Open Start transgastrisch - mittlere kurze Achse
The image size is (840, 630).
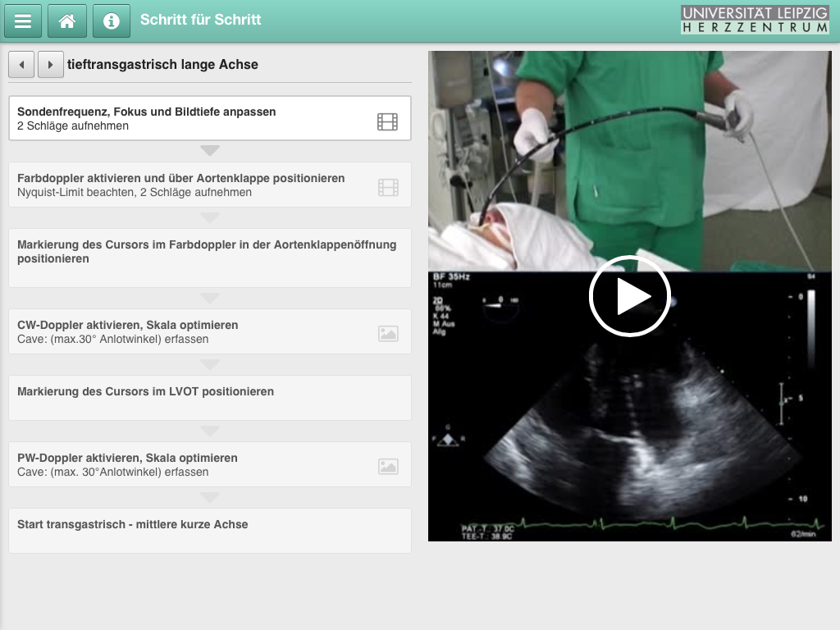click(x=210, y=531)
